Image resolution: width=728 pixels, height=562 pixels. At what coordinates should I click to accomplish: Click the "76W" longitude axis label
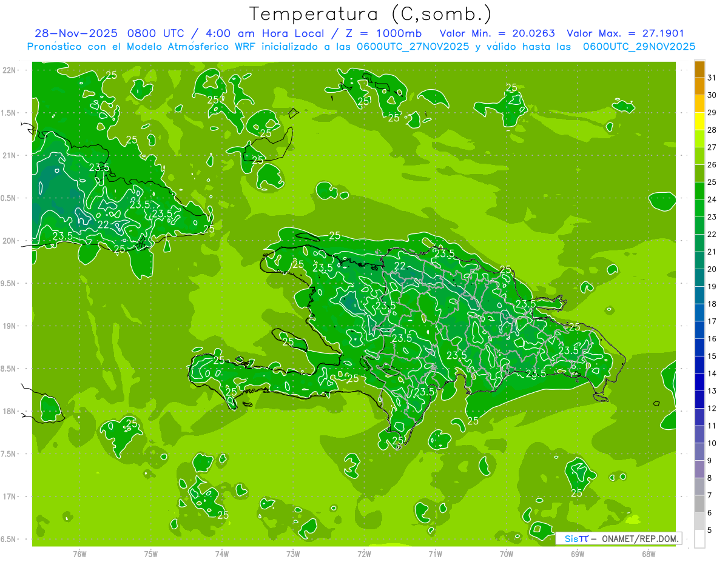point(79,554)
